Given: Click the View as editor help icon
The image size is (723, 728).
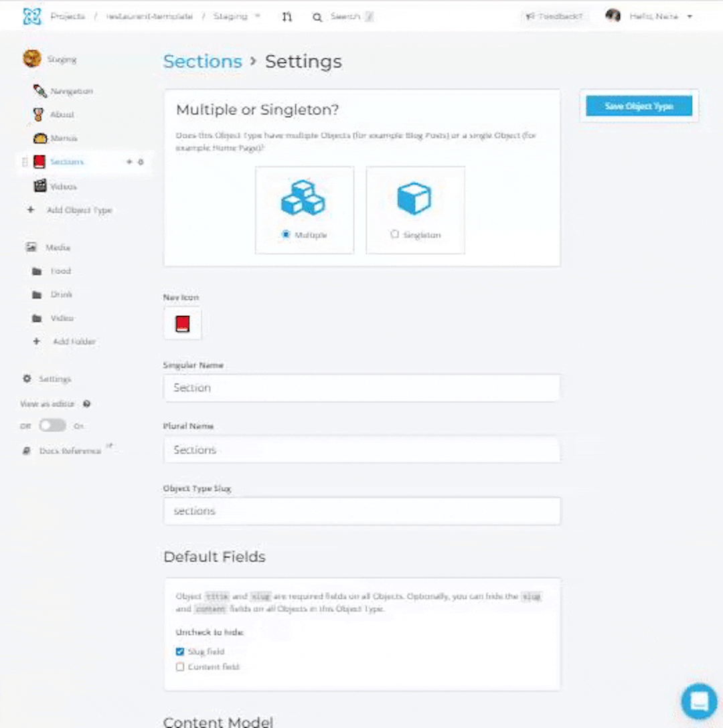Looking at the screenshot, I should (x=86, y=404).
